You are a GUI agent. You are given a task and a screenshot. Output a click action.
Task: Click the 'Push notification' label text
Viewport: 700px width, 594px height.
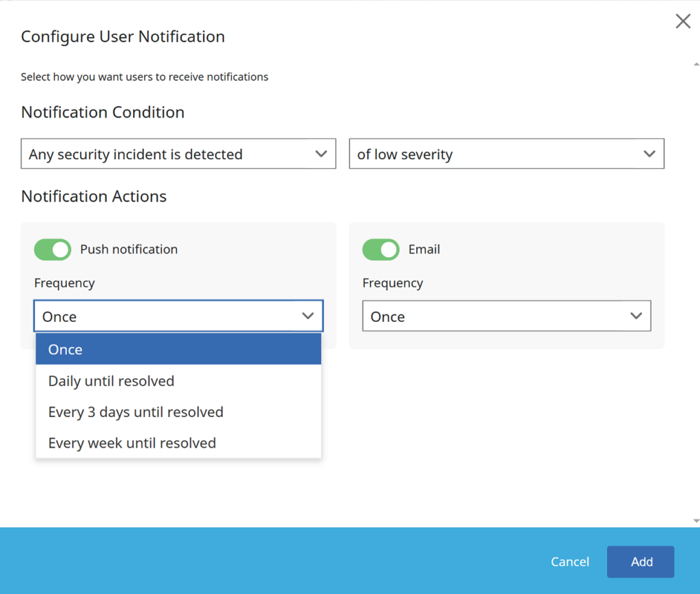tap(129, 249)
